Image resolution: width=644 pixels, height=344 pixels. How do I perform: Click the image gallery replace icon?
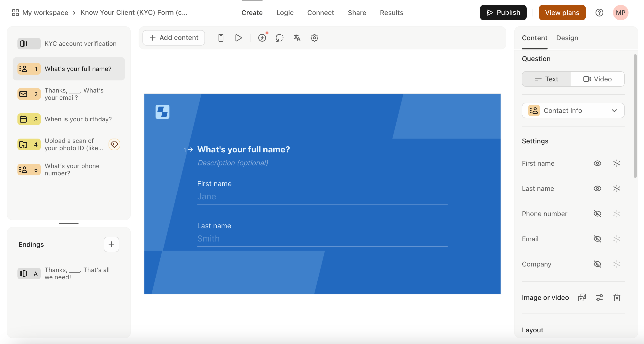click(x=582, y=297)
